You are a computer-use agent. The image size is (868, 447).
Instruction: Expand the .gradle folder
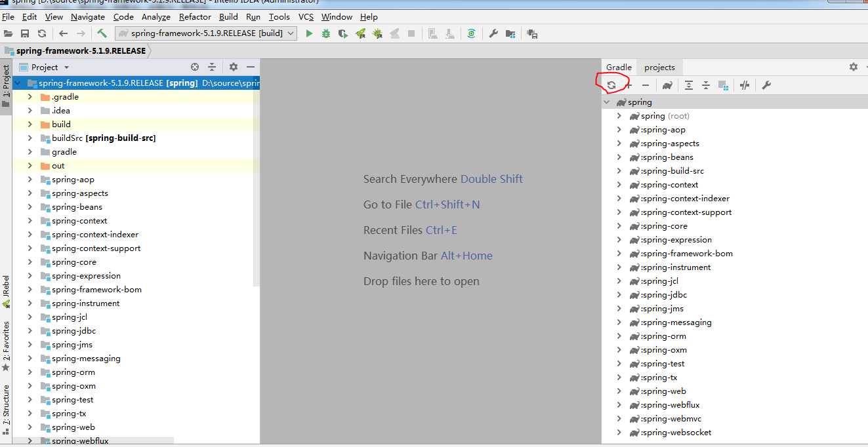click(30, 96)
